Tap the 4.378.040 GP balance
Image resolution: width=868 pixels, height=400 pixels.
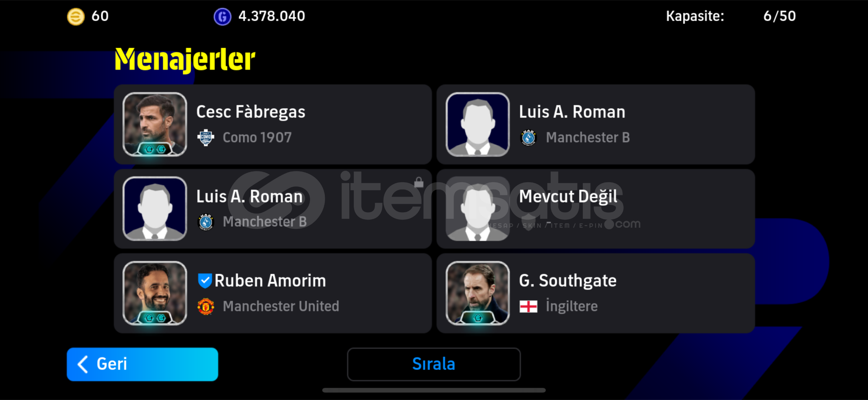pyautogui.click(x=272, y=16)
